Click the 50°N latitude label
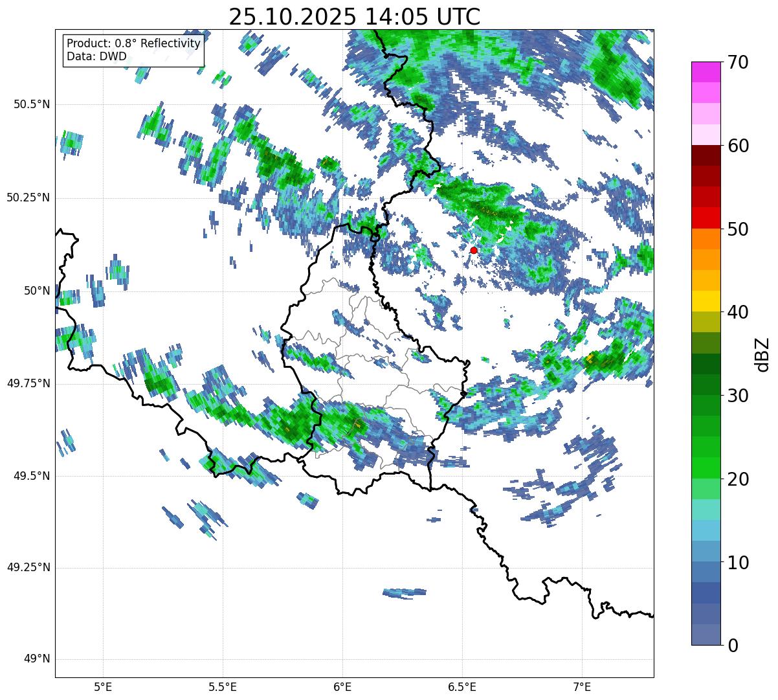778x700 pixels. coord(37,291)
